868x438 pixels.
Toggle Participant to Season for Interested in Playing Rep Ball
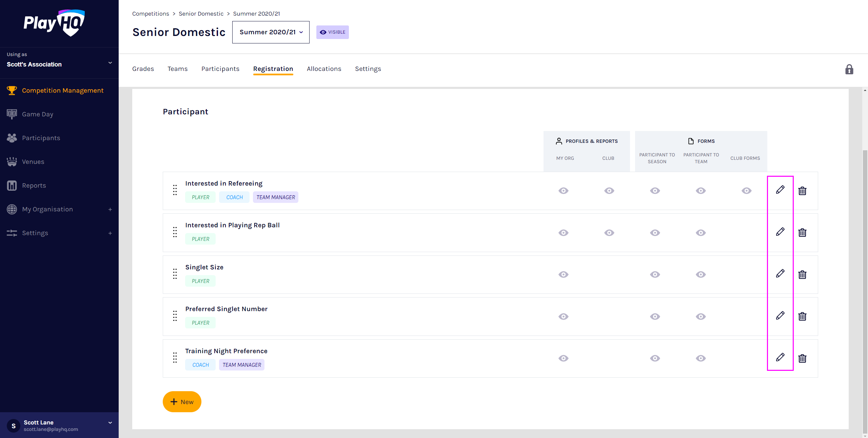655,233
